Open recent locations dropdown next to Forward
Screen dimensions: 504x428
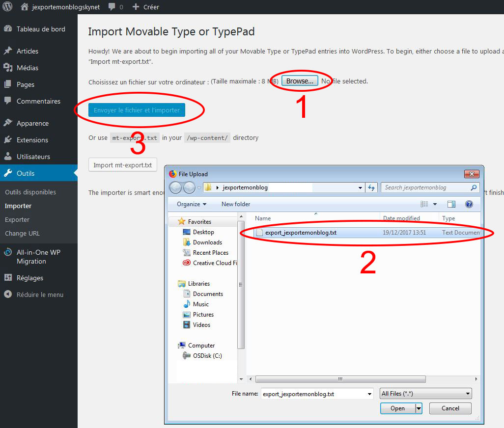point(199,187)
